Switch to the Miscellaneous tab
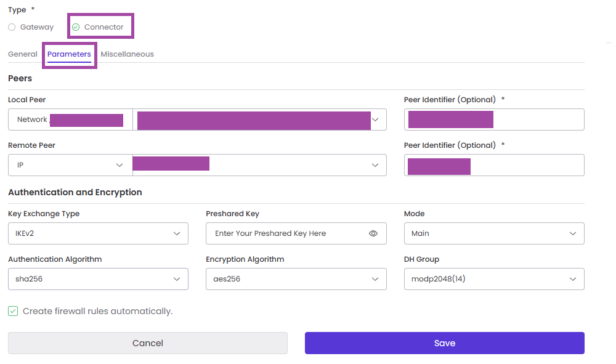The height and width of the screenshot is (364, 616). [127, 54]
